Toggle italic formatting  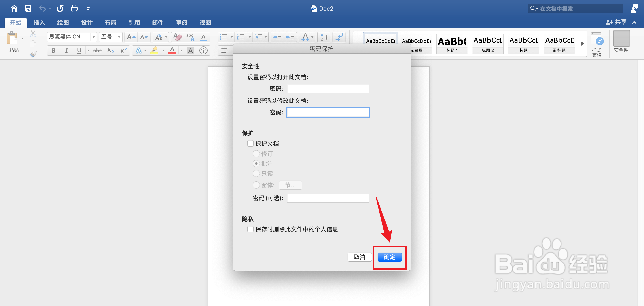[66, 51]
